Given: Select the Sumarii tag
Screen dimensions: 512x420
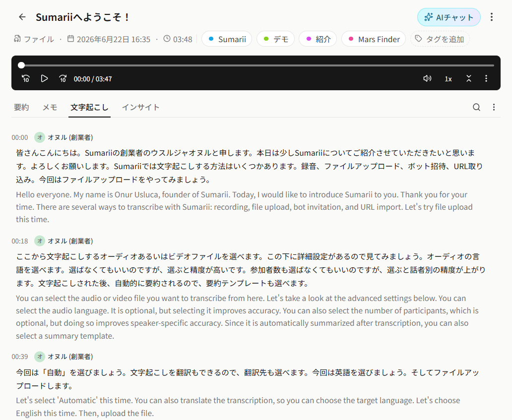Looking at the screenshot, I should 227,39.
